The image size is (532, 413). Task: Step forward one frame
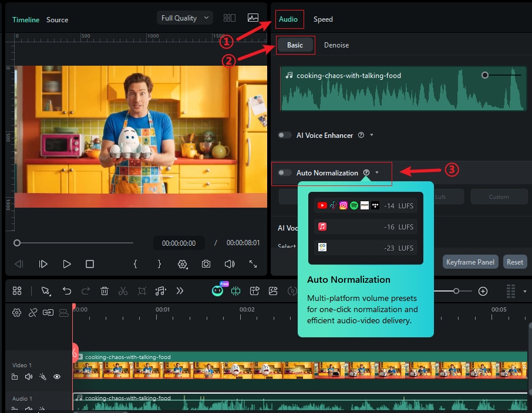click(43, 264)
